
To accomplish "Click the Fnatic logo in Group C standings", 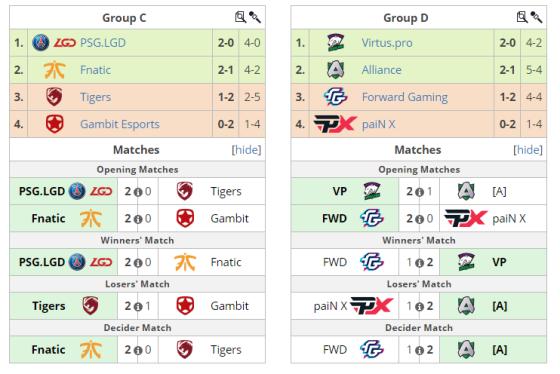I will pos(54,70).
